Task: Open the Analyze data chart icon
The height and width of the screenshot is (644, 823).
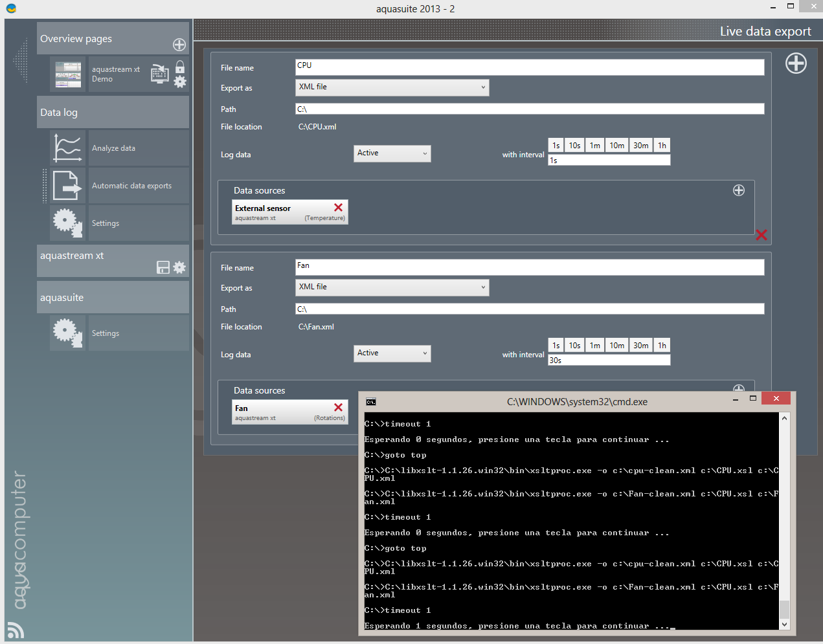Action: click(67, 148)
